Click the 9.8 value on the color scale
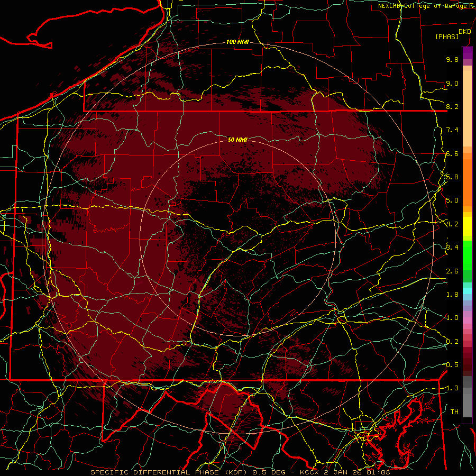Viewport: 476px width, 476px height. tap(452, 59)
